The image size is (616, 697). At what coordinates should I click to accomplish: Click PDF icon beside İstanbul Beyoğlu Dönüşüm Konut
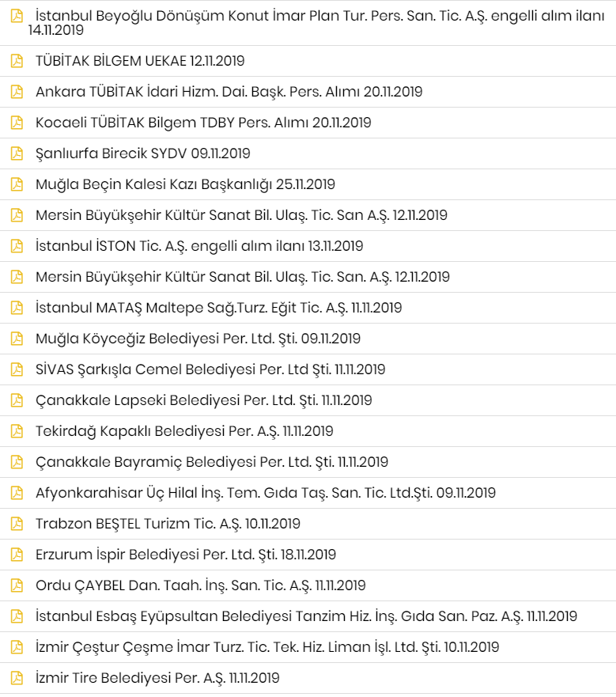click(x=17, y=16)
